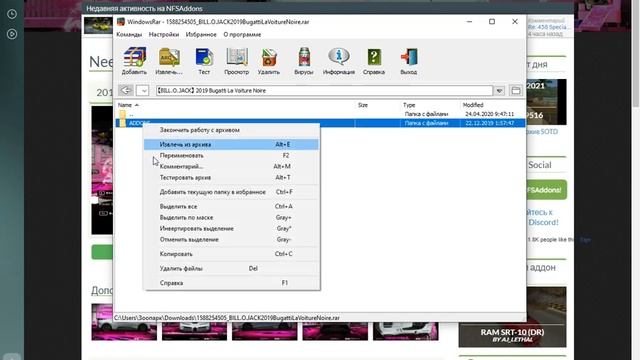Choose Выделить по маске entry
The height and width of the screenshot is (360, 640).
[x=231, y=218]
